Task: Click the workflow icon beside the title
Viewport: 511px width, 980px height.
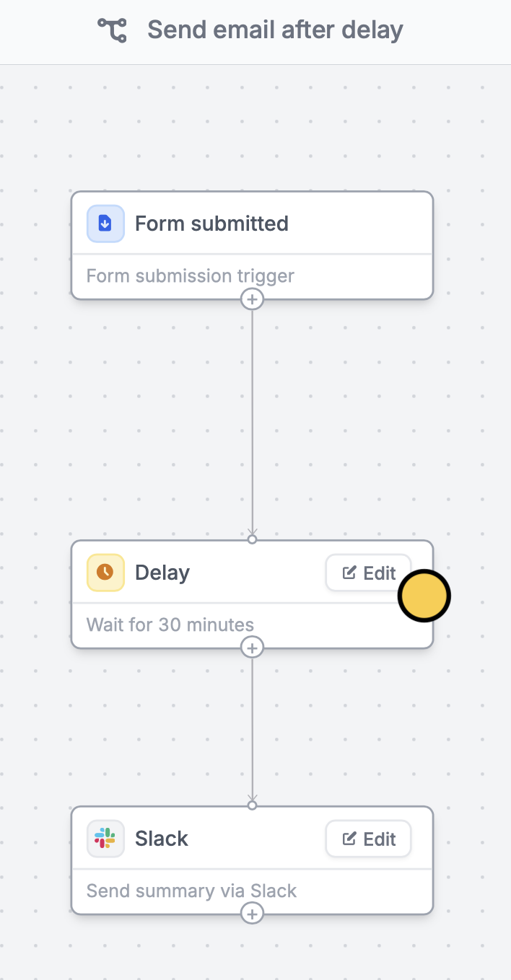Action: coord(112,30)
